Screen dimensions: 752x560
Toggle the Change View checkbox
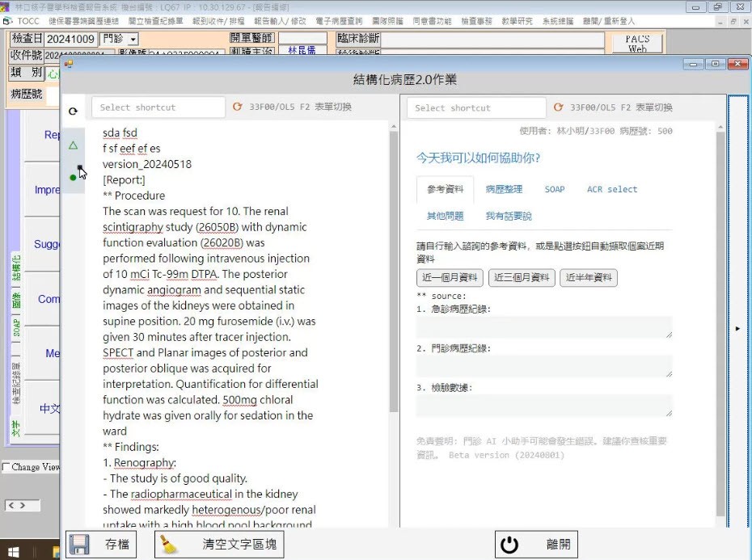[x=6, y=467]
